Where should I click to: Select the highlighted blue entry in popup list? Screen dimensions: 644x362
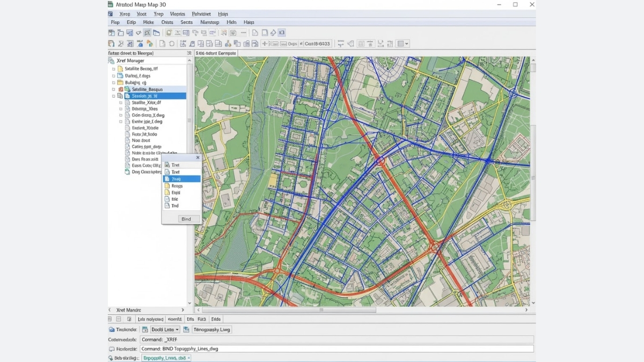182,179
